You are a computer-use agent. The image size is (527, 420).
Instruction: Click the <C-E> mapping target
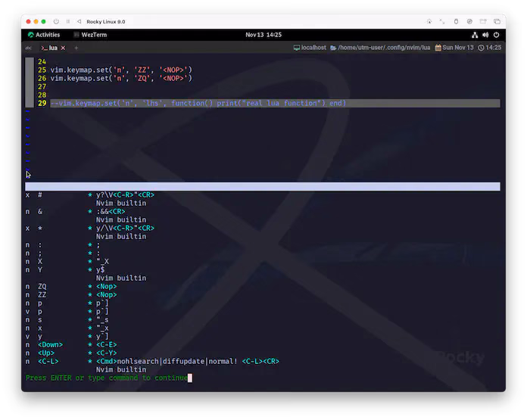(x=107, y=345)
